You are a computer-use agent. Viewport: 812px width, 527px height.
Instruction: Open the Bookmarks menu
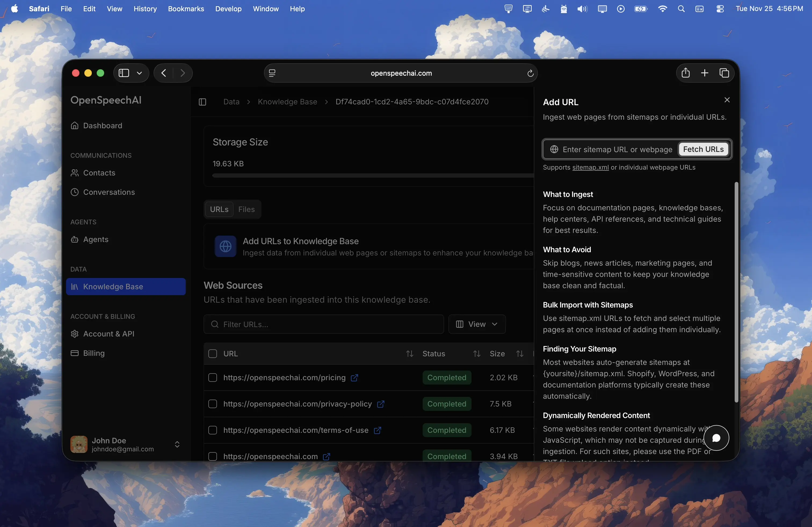pos(186,9)
